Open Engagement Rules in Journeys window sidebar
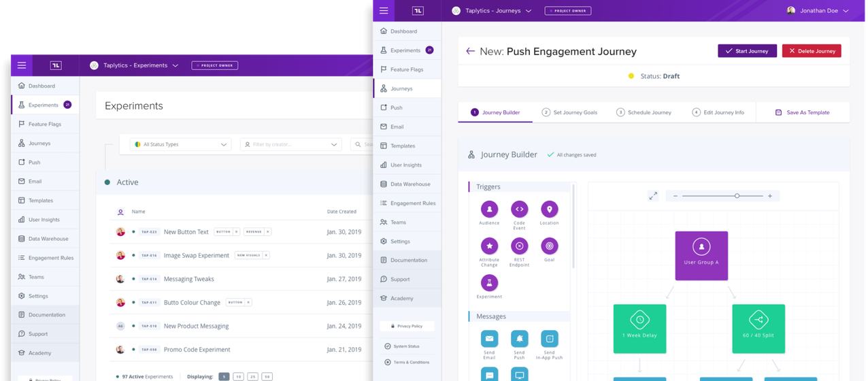The width and height of the screenshot is (868, 381). point(407,203)
